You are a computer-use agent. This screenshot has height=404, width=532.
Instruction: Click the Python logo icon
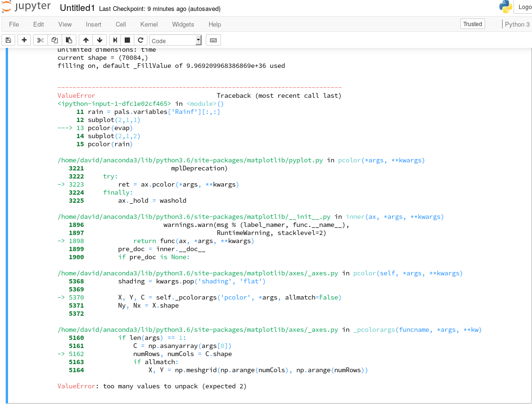point(505,7)
